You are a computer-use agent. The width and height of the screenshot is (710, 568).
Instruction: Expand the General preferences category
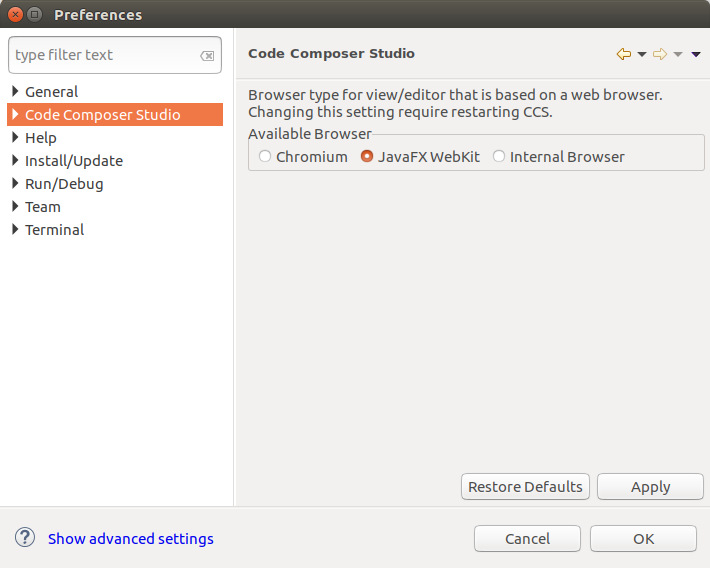(x=15, y=92)
